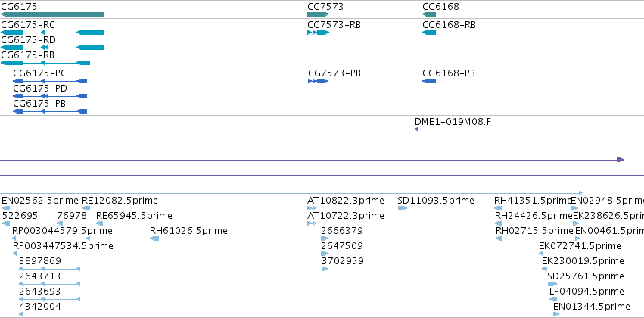
Task: Click the CG7573 gene glyph
Action: [x=319, y=14]
